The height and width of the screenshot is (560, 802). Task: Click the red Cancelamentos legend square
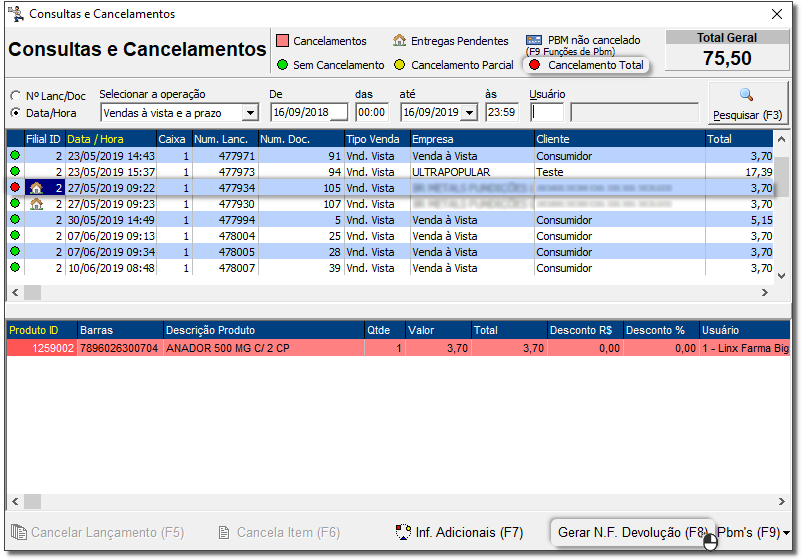click(282, 40)
